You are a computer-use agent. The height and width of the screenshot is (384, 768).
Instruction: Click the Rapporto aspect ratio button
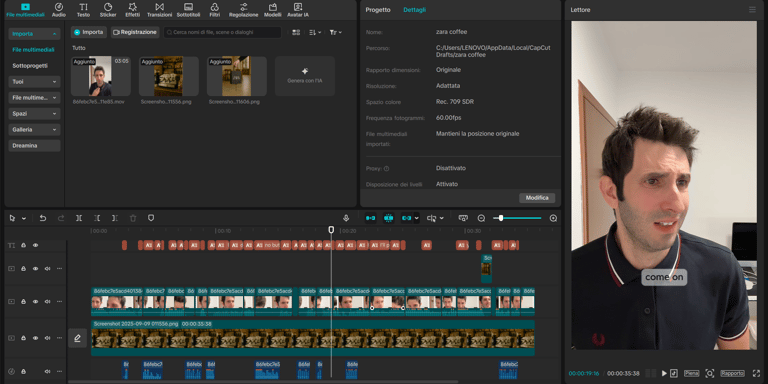tap(732, 373)
